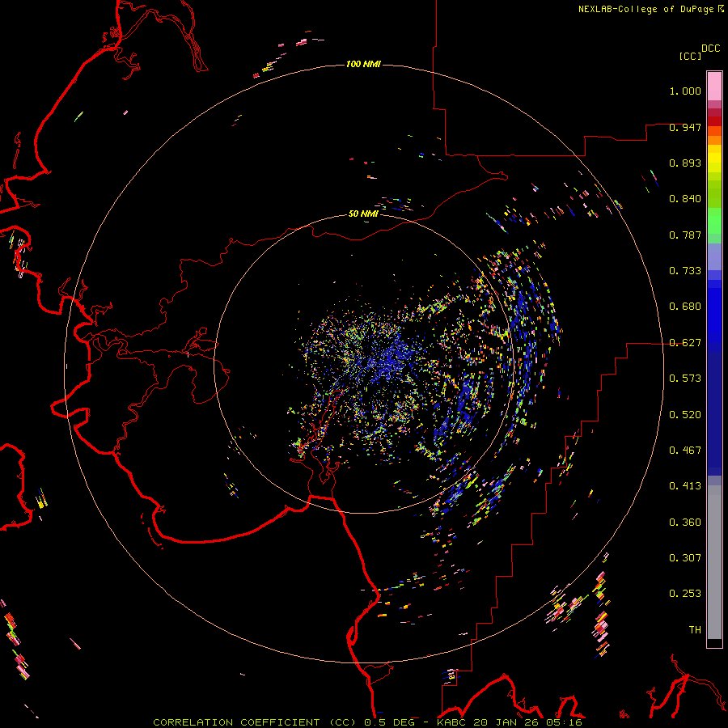The height and width of the screenshot is (728, 728).
Task: Click the KABC radar site identifier
Action: [453, 722]
